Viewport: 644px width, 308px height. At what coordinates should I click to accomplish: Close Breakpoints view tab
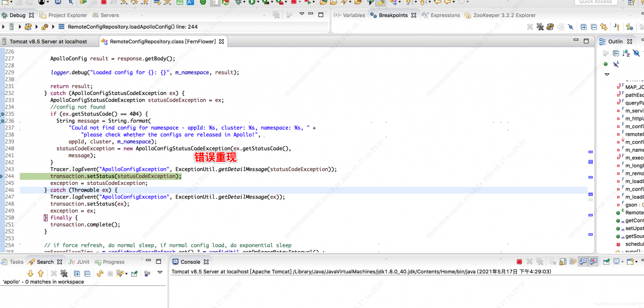point(414,15)
